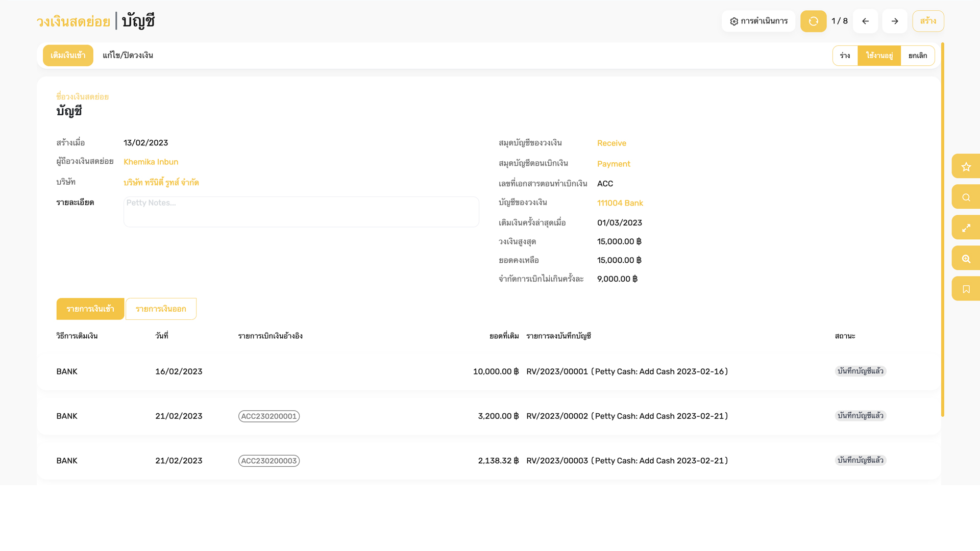
Task: Open the 111004 Bank account link
Action: pos(620,203)
